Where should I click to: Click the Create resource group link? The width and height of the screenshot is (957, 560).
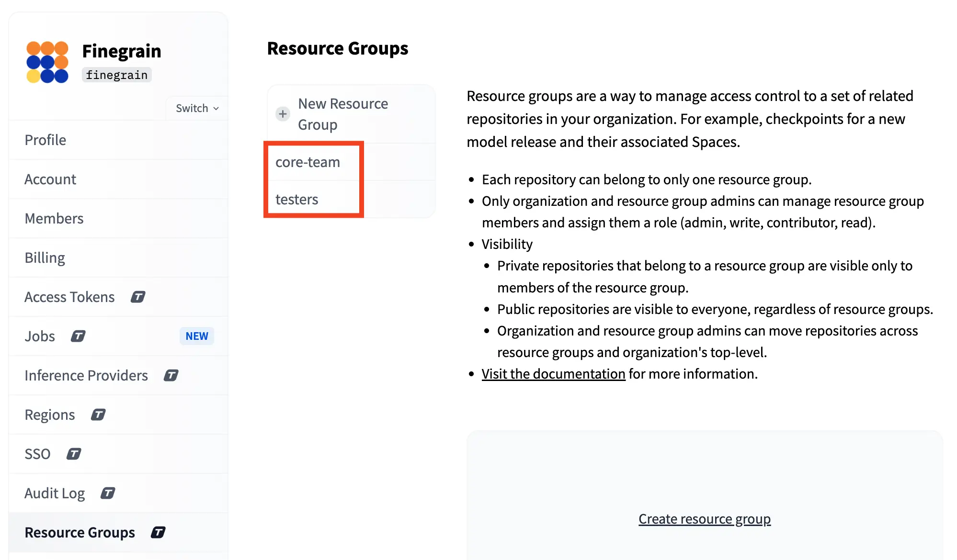[704, 519]
